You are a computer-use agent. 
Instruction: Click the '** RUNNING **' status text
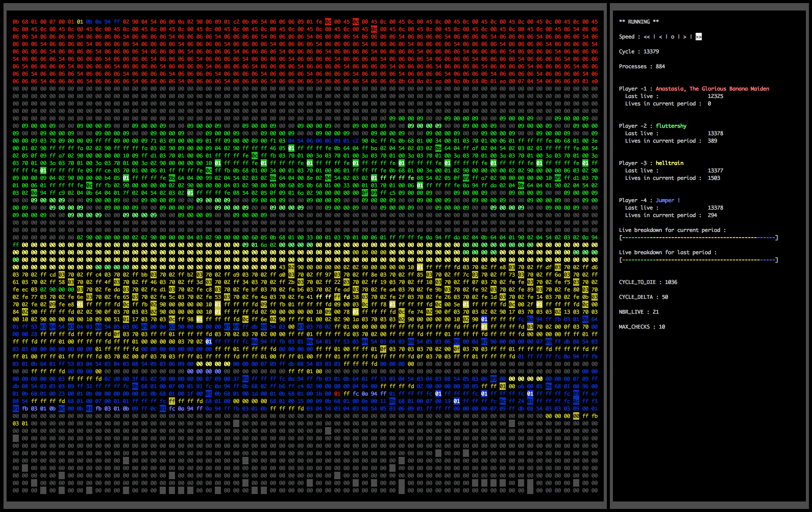639,22
